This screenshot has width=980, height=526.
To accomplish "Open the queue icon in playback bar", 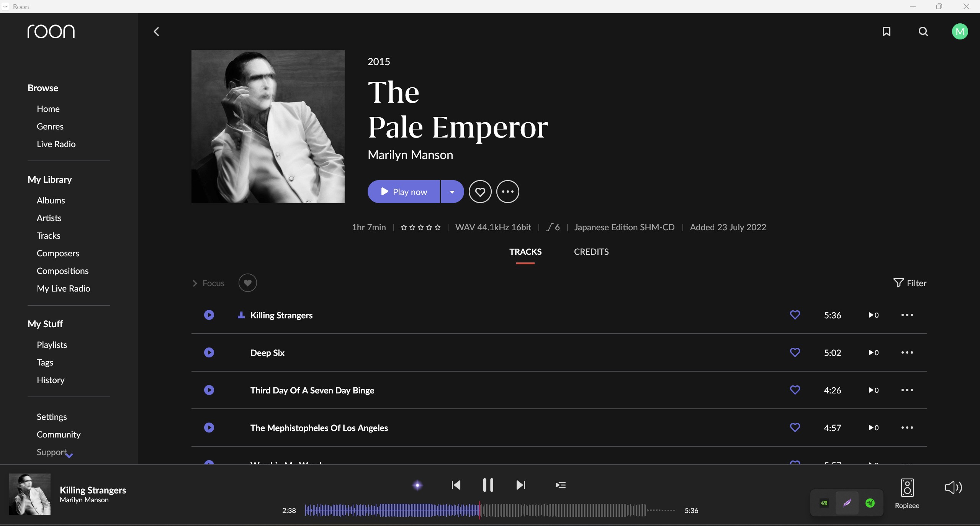I will point(560,485).
